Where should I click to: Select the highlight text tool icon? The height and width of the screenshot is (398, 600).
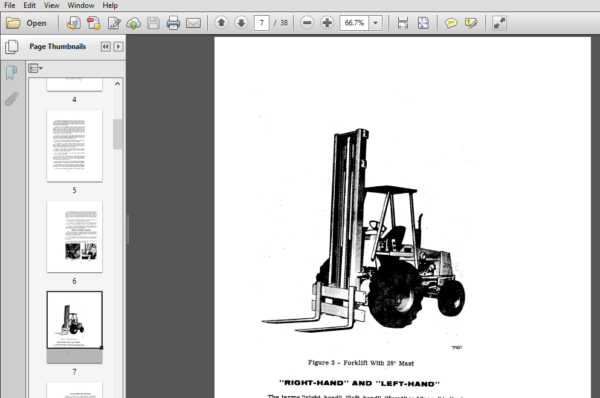tap(471, 23)
